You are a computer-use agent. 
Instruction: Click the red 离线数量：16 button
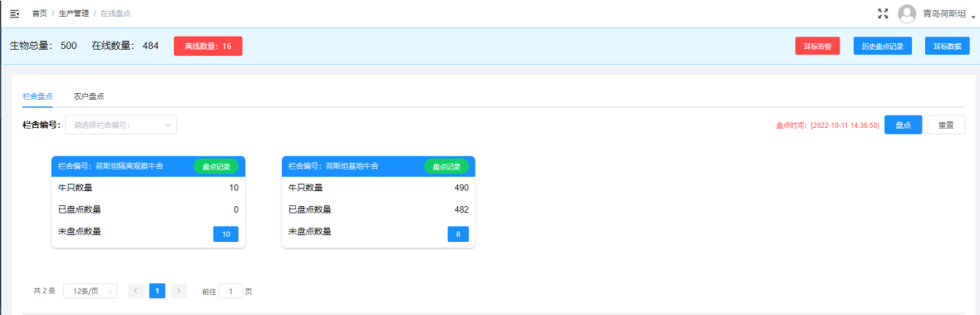[208, 47]
